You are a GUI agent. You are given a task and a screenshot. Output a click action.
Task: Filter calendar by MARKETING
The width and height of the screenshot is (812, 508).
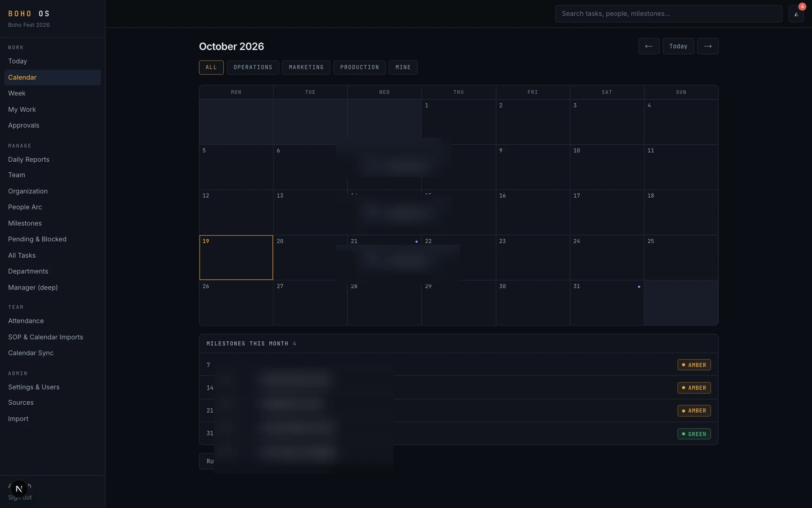pos(306,67)
